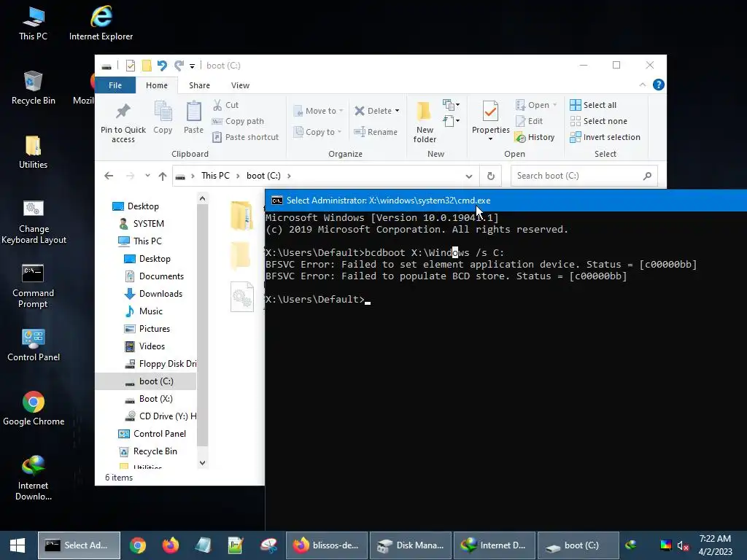The height and width of the screenshot is (560, 747).
Task: Click History in the Open group
Action: 535,137
